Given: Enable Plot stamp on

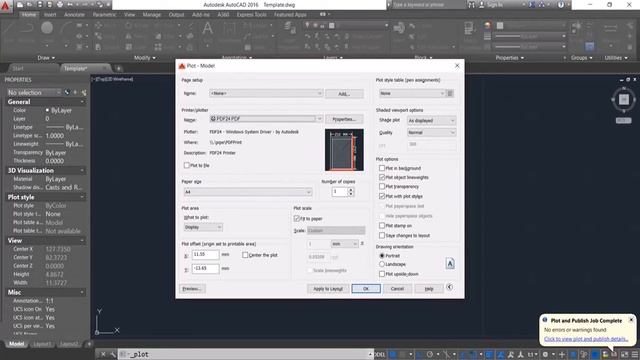Looking at the screenshot, I should [x=382, y=225].
